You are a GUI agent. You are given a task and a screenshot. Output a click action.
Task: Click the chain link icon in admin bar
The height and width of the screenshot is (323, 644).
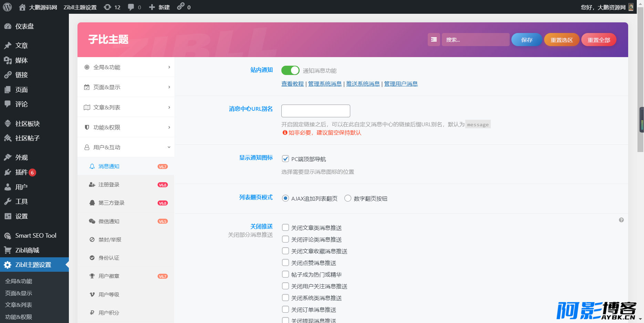(x=181, y=7)
